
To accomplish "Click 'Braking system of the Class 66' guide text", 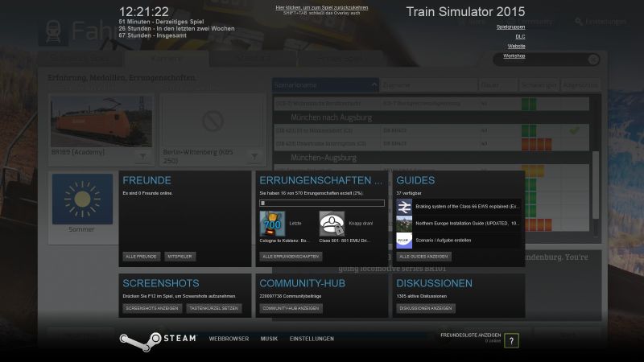I will point(468,207).
